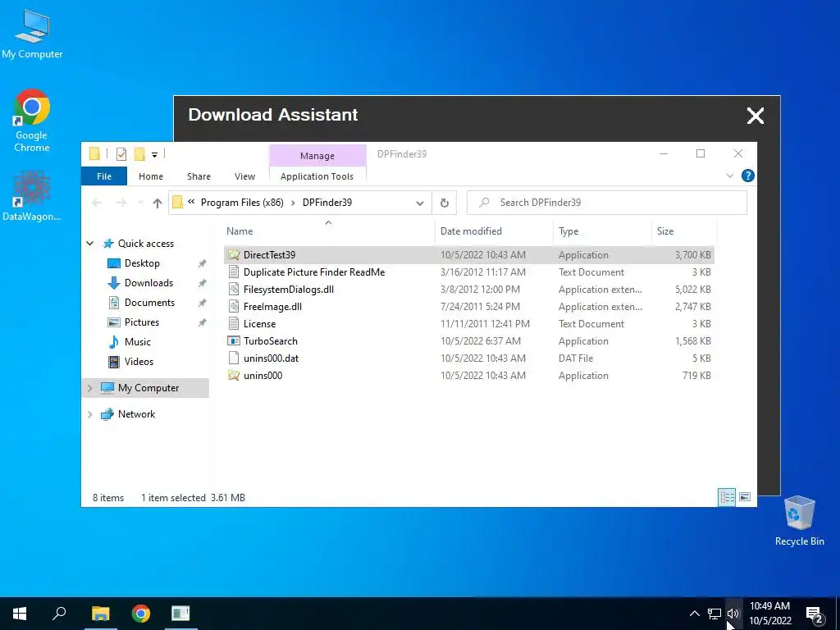
Task: Expand the Network tree node
Action: tap(90, 414)
